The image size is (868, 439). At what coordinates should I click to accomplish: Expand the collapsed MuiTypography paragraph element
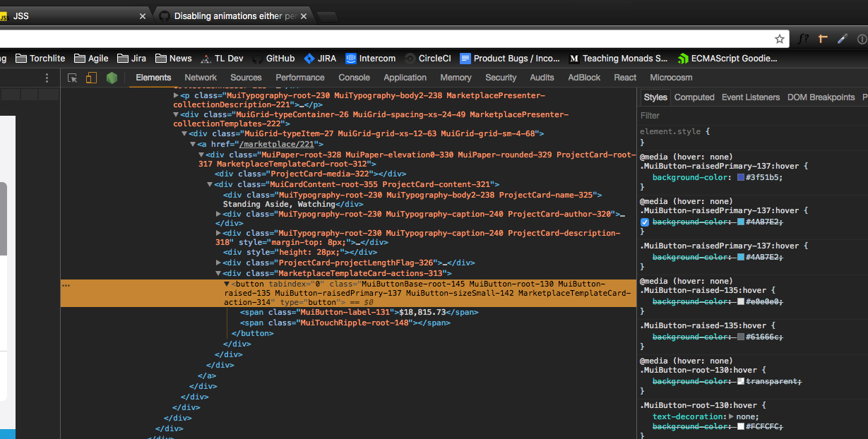(x=174, y=95)
